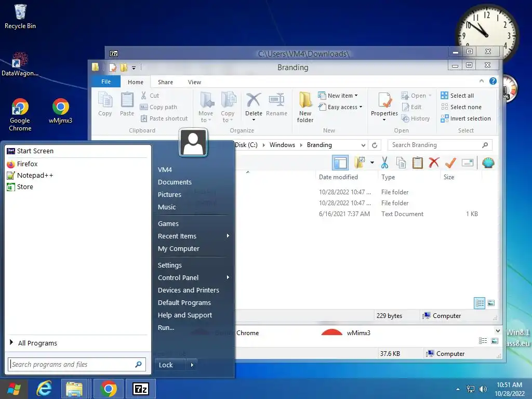Click the Windows Start button
Viewport: 532px width, 399px height.
pyautogui.click(x=14, y=389)
